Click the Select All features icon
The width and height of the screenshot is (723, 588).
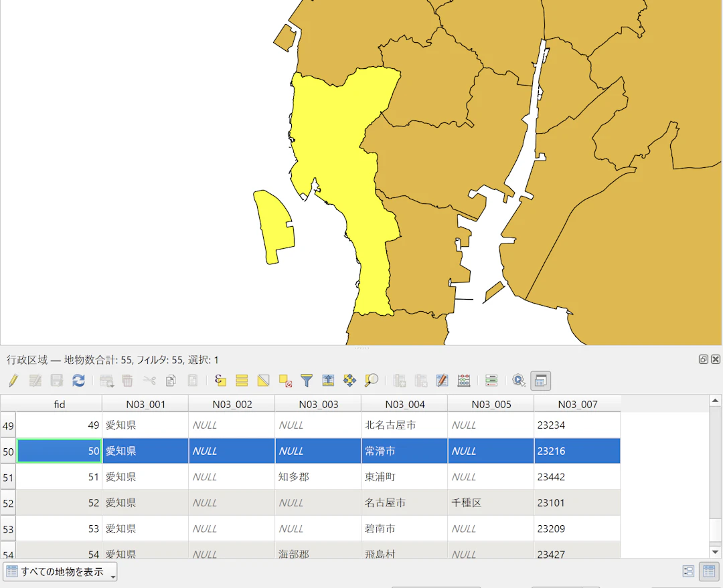(x=242, y=381)
